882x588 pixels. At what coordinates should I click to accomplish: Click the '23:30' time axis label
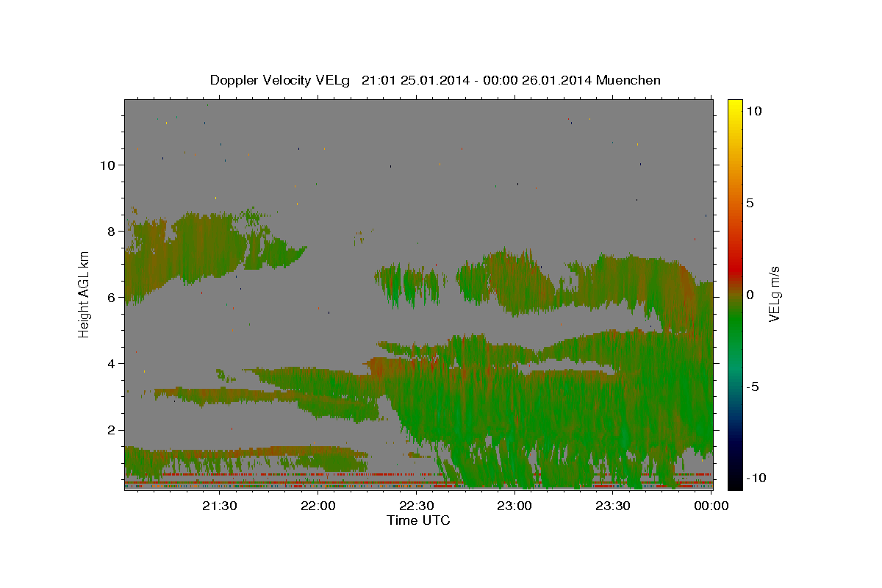pyautogui.click(x=612, y=506)
